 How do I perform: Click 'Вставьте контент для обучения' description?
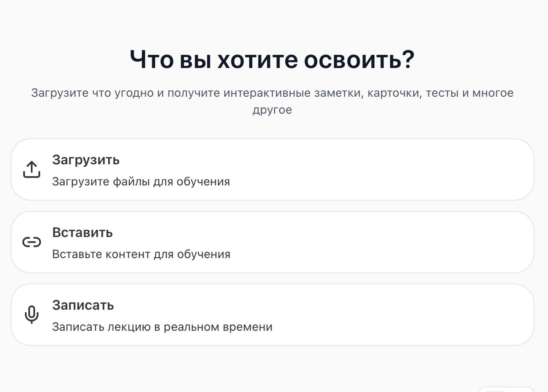(141, 255)
